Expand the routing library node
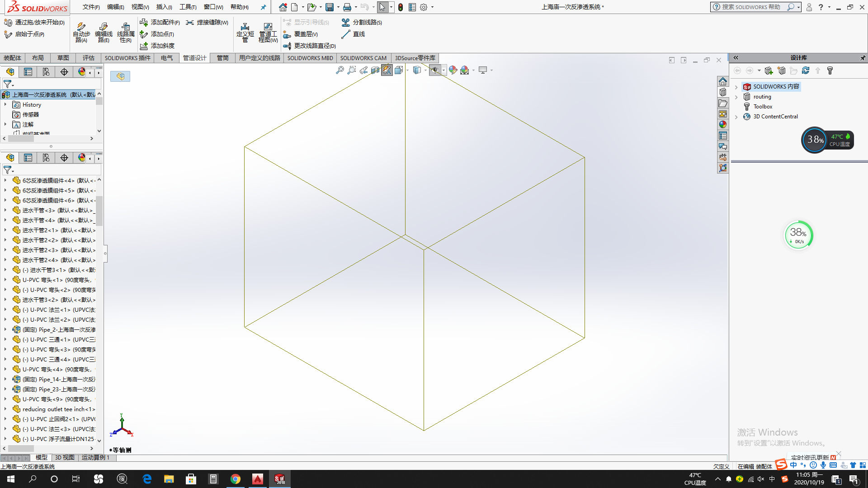This screenshot has width=868, height=488. point(736,97)
